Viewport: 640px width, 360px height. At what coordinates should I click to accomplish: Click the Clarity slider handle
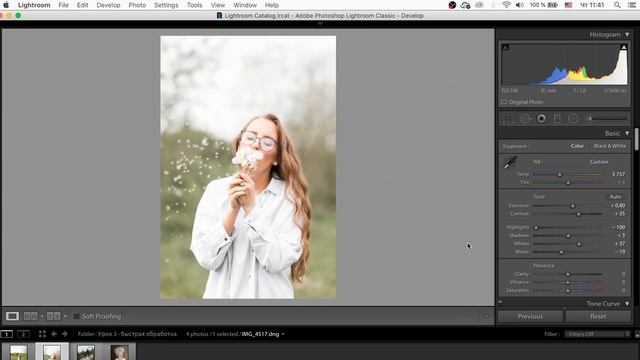(x=568, y=274)
